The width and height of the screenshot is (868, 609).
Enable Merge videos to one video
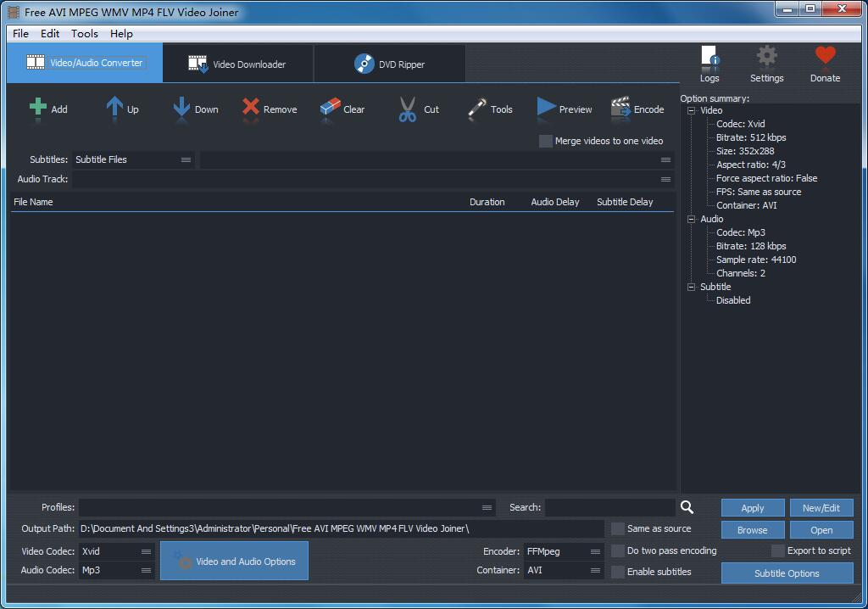pyautogui.click(x=546, y=141)
